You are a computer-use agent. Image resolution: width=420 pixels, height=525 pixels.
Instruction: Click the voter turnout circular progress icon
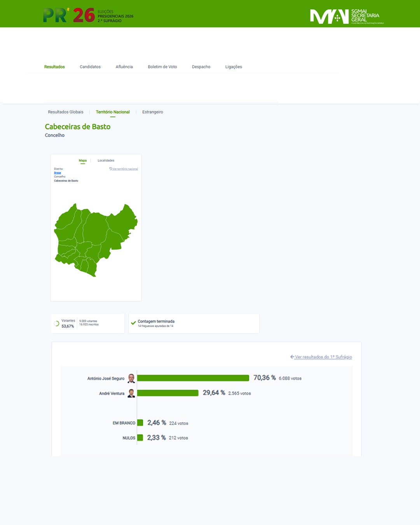click(56, 324)
